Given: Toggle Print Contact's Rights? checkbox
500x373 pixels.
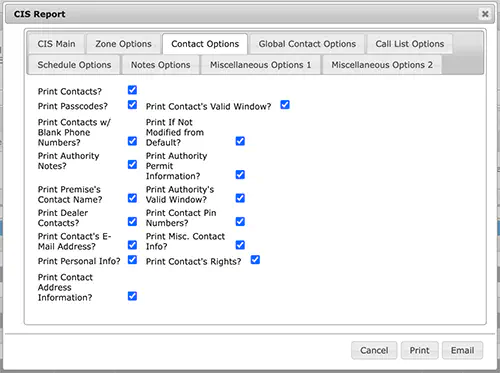Looking at the screenshot, I should tap(255, 260).
